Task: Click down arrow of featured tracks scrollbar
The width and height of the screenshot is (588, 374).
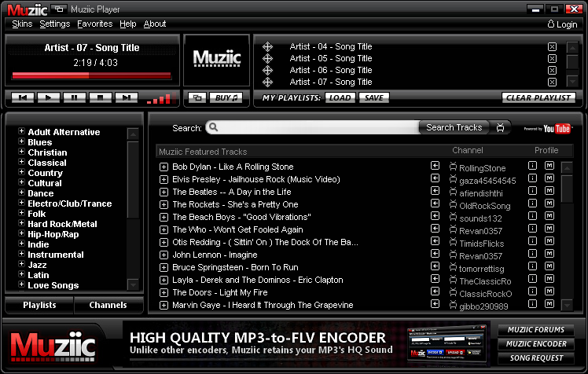Action: [x=567, y=306]
